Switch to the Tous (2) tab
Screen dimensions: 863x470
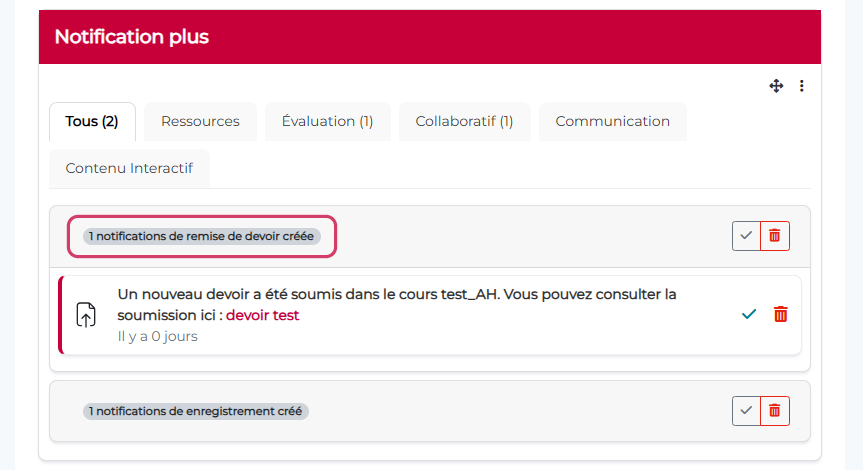pos(92,121)
